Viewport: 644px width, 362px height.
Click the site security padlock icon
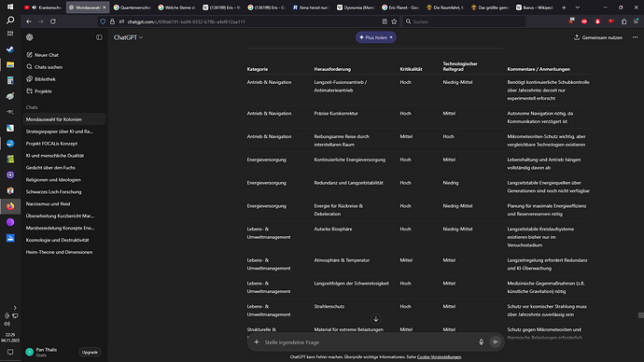tap(112, 21)
